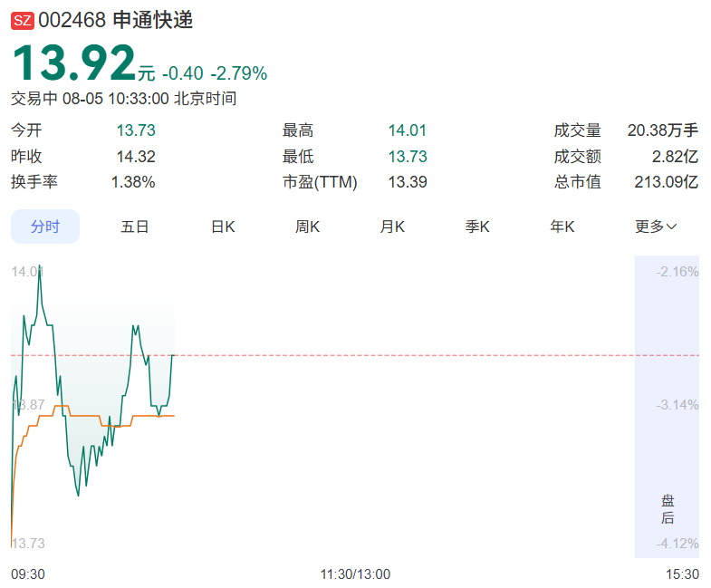Click the percent change -2.79%
The width and height of the screenshot is (711, 588).
[239, 73]
